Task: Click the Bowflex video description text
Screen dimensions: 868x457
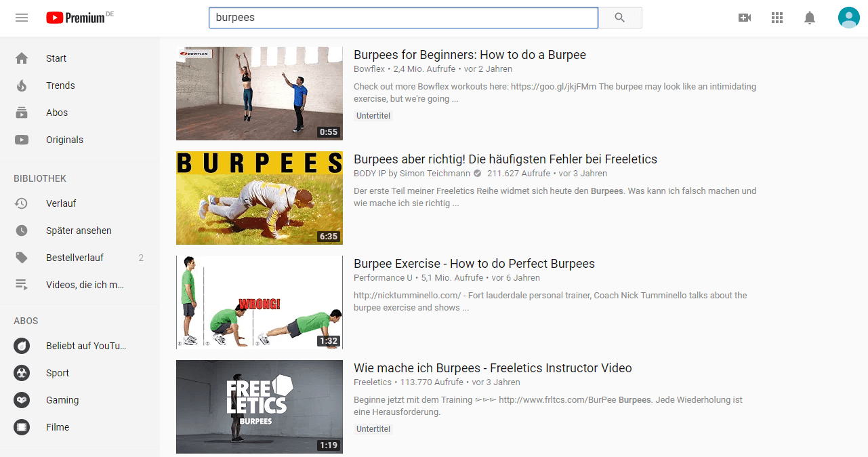Action: (x=555, y=93)
